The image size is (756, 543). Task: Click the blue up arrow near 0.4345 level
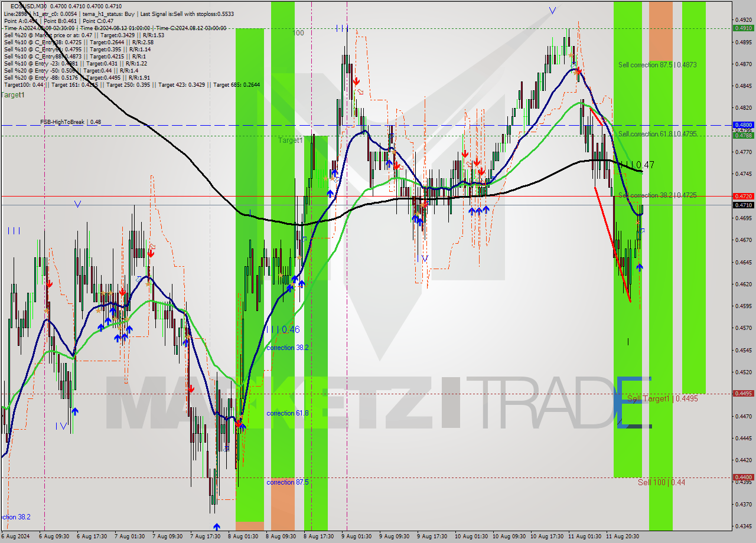pos(217,526)
